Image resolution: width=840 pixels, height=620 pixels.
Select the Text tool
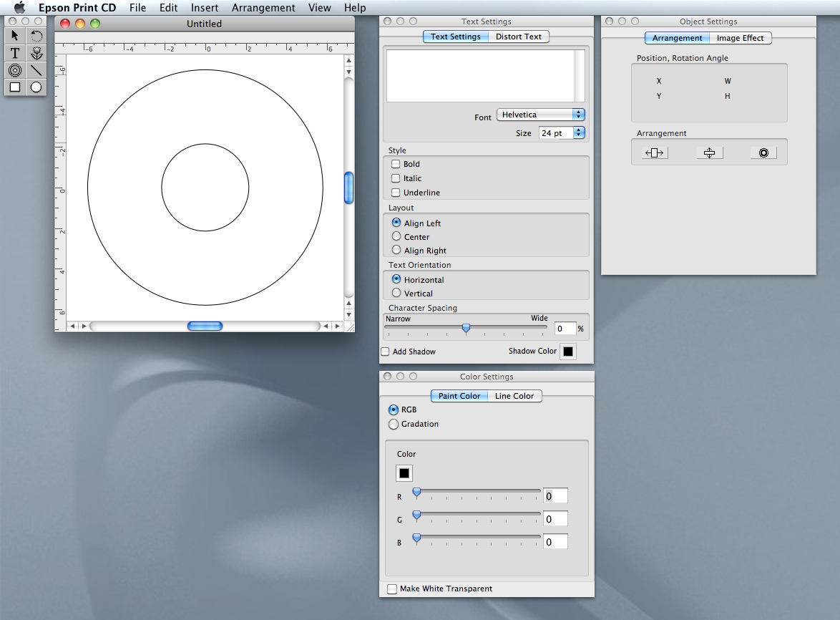(15, 53)
